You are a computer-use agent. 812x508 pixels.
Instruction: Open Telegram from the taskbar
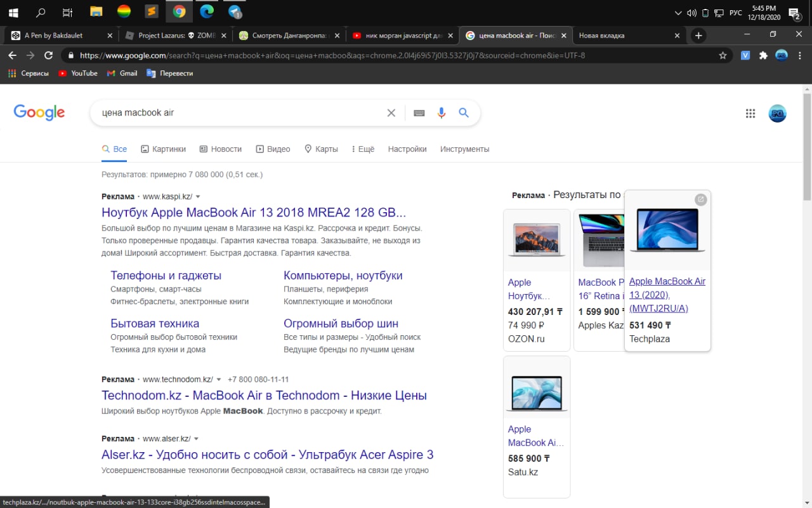[235, 11]
